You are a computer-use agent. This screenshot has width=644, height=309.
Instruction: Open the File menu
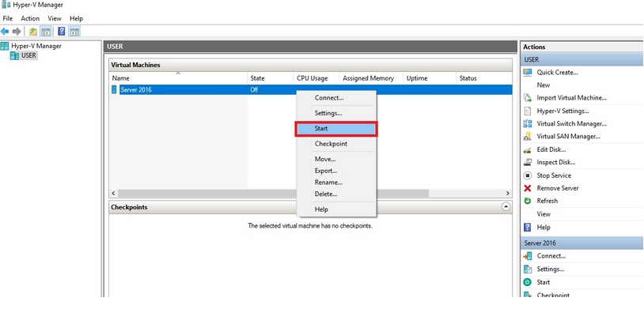[8, 18]
